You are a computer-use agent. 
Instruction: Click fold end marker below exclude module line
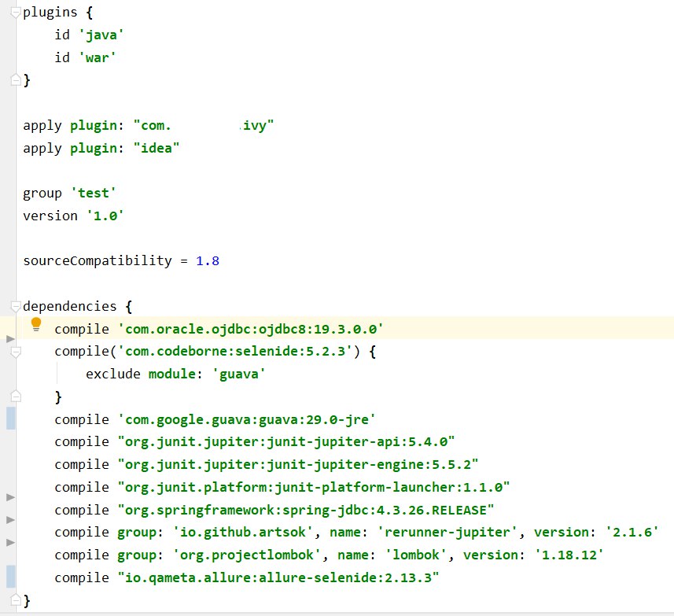click(x=16, y=396)
